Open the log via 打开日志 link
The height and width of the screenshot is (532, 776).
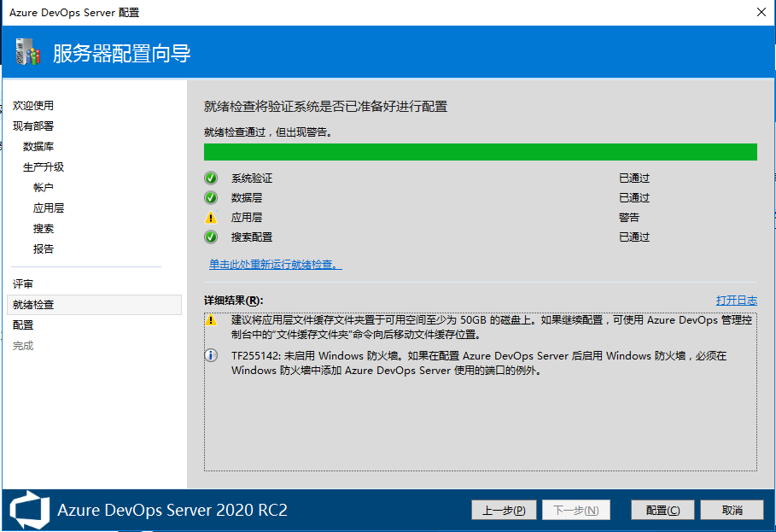tap(736, 301)
